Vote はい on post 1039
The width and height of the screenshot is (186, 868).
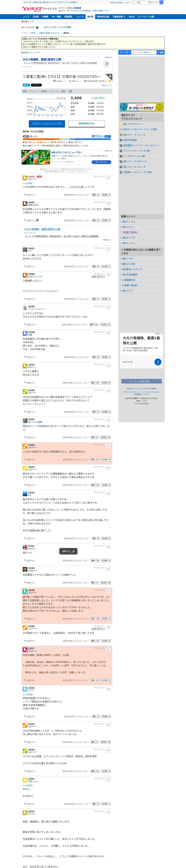tap(94, 324)
